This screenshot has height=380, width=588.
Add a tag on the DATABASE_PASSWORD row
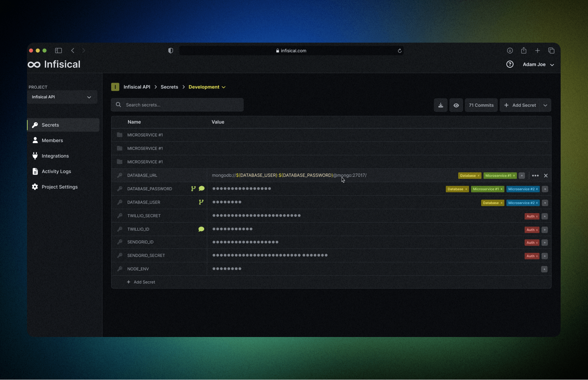tap(545, 189)
